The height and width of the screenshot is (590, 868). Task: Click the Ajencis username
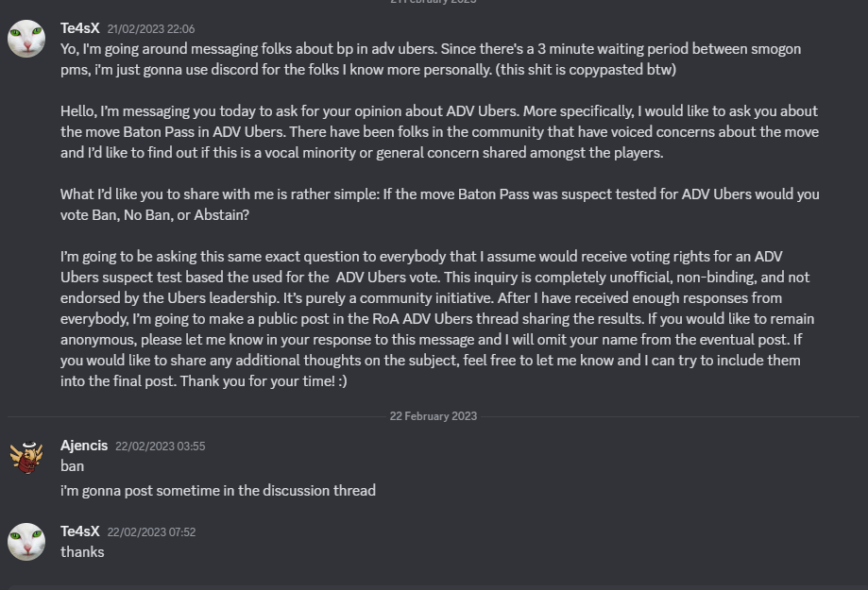coord(84,445)
